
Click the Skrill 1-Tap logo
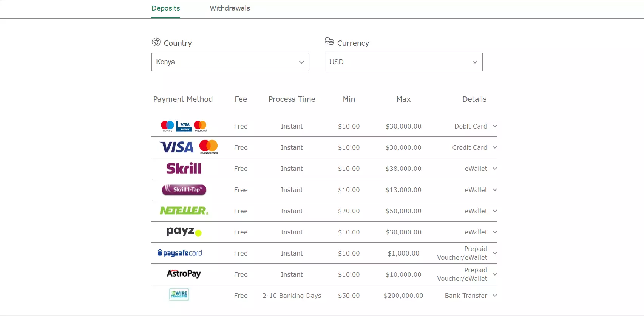point(184,189)
